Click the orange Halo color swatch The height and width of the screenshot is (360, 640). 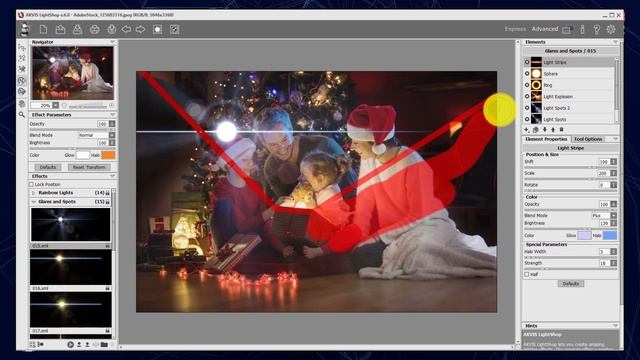109,155
